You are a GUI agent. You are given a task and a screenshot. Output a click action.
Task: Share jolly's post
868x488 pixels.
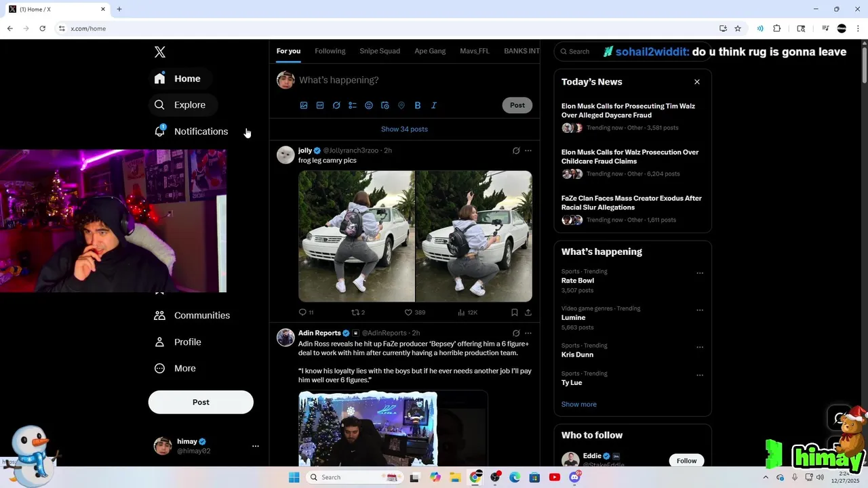[528, 312]
